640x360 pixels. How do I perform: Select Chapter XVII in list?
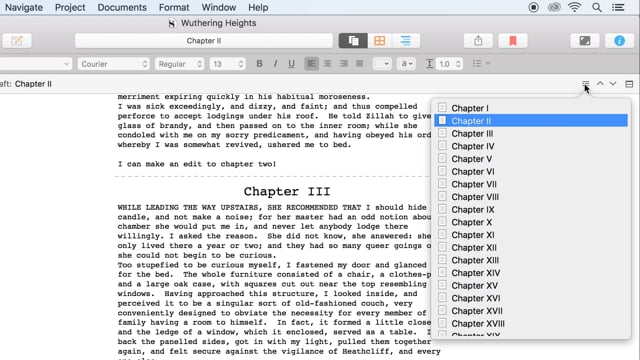tap(531, 311)
